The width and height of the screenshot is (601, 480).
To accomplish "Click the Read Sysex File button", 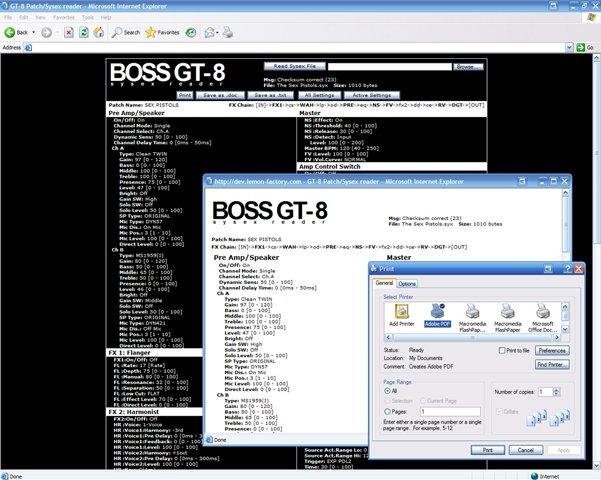I will click(x=295, y=66).
